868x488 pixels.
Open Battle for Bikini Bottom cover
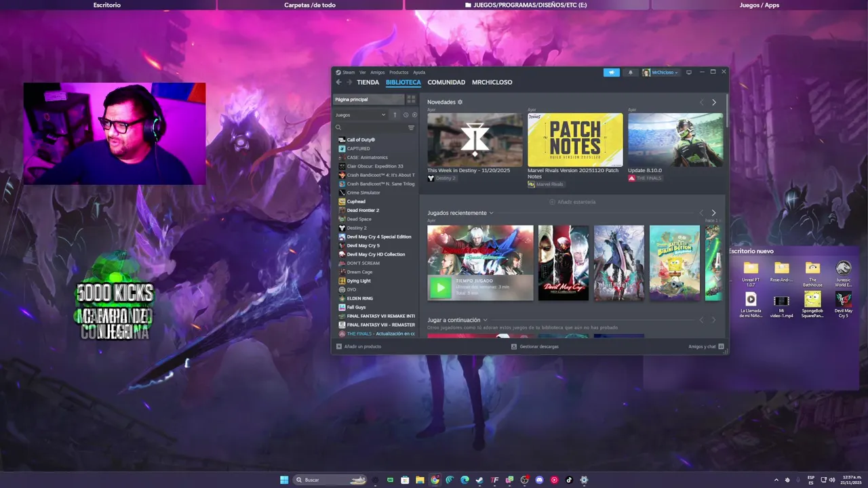(x=675, y=263)
